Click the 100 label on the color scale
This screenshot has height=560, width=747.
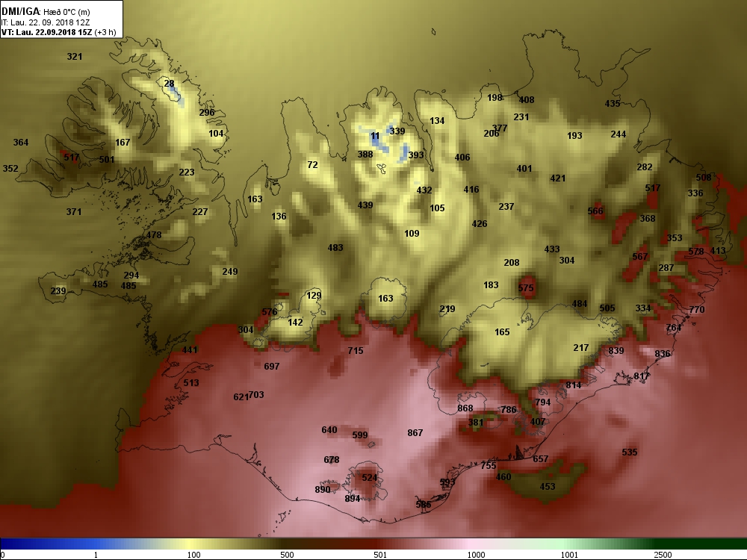coord(194,555)
